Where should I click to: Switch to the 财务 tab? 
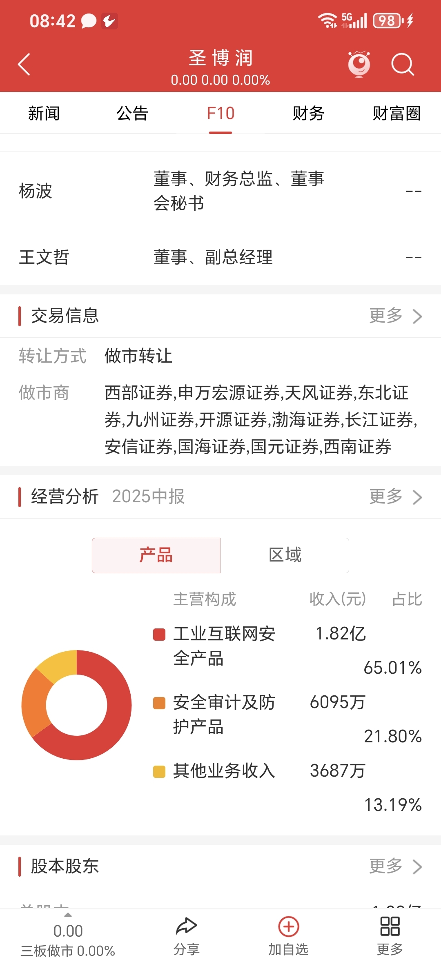pyautogui.click(x=308, y=113)
